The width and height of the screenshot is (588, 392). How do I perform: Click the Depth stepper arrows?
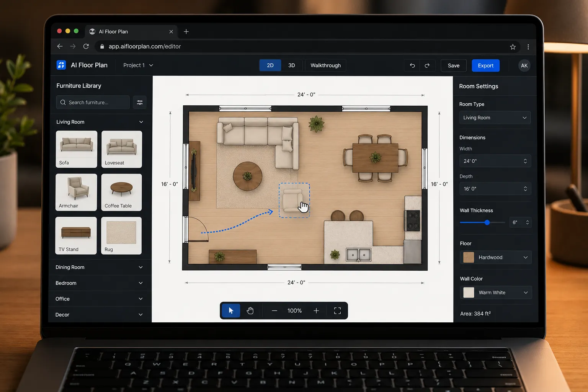525,189
